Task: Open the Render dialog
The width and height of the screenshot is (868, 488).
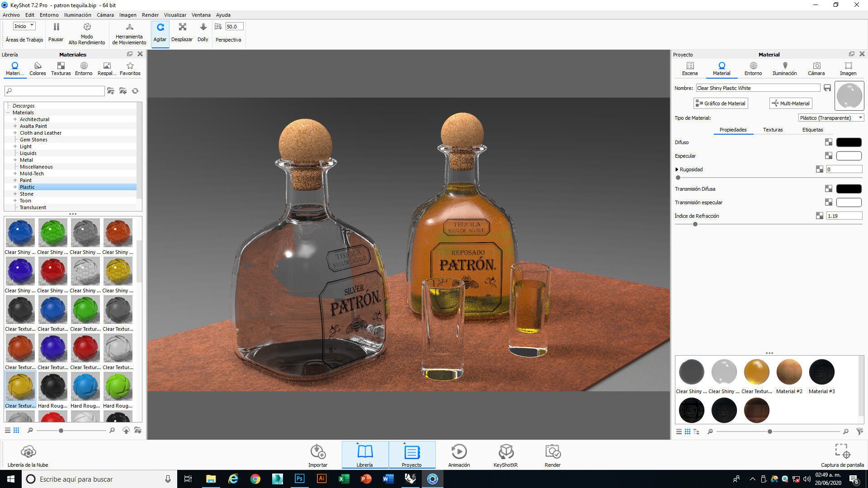Action: 552,455
